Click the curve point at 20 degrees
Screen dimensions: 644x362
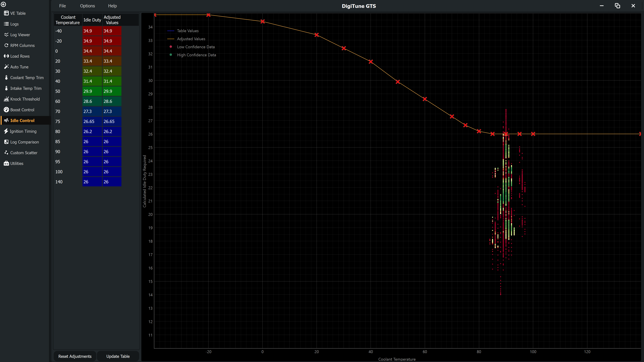pos(316,35)
